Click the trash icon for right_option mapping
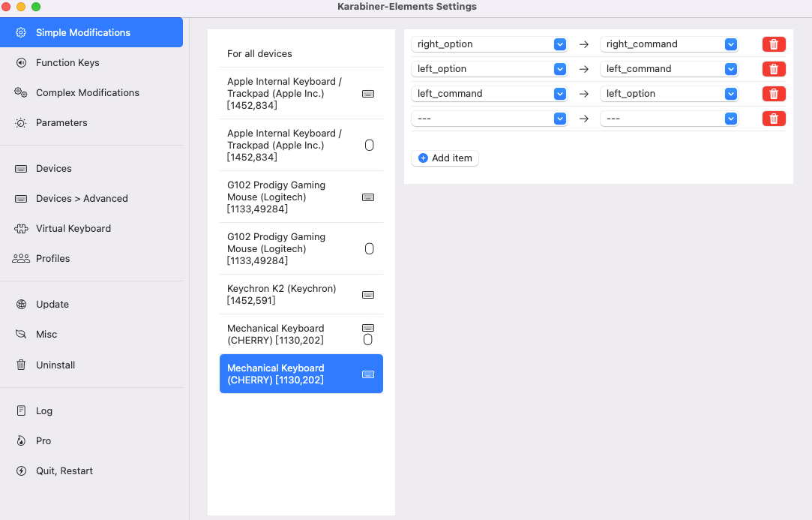Viewport: 812px width, 520px height. [x=774, y=44]
